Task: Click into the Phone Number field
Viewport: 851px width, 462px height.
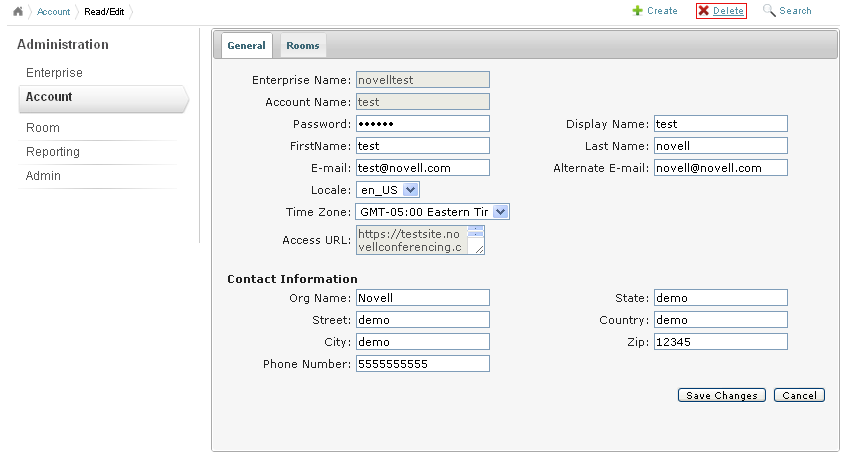Action: pos(422,364)
